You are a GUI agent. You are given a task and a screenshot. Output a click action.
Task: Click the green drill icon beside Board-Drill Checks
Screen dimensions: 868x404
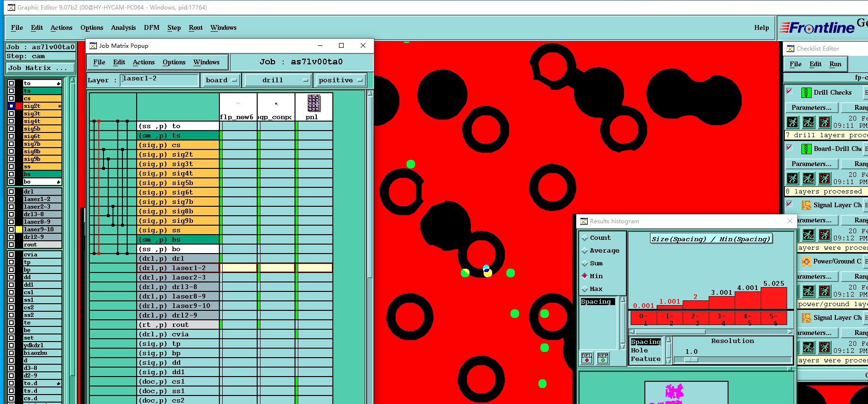[x=806, y=149]
